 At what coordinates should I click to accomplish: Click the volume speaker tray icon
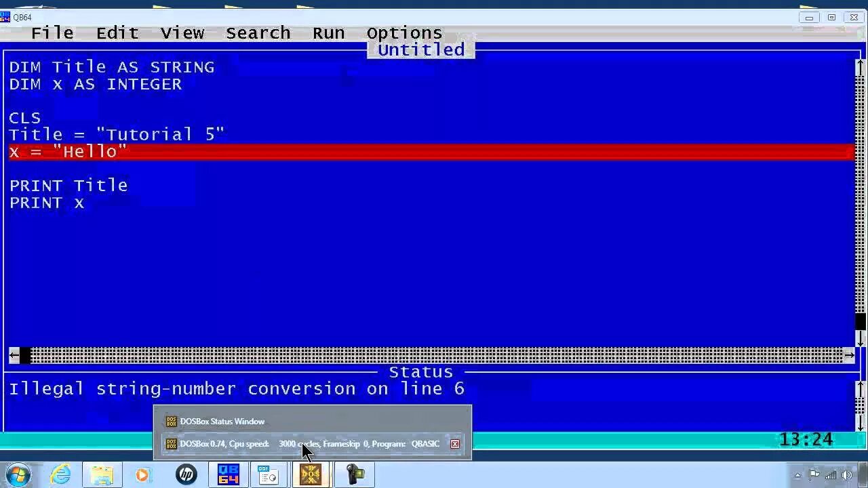(847, 475)
